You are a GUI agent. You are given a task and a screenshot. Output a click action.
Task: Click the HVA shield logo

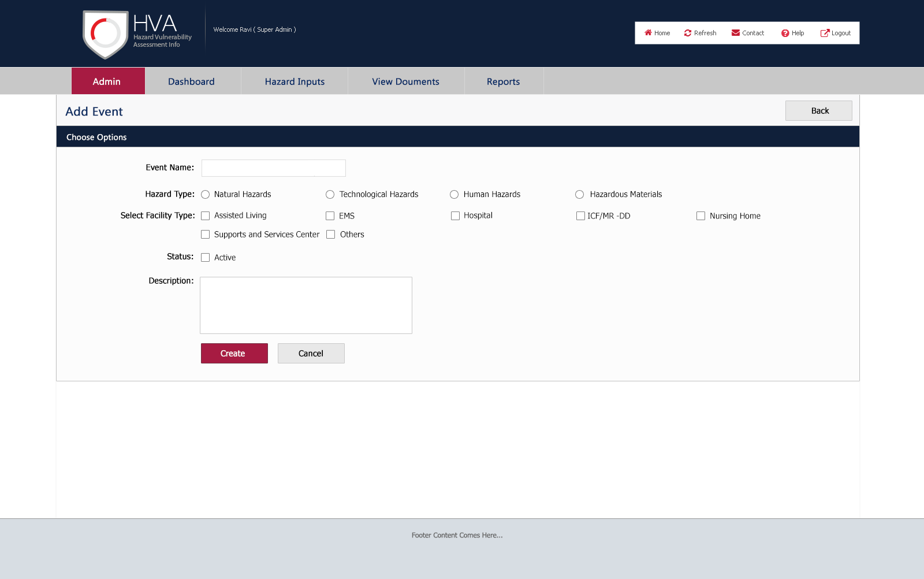(x=106, y=35)
